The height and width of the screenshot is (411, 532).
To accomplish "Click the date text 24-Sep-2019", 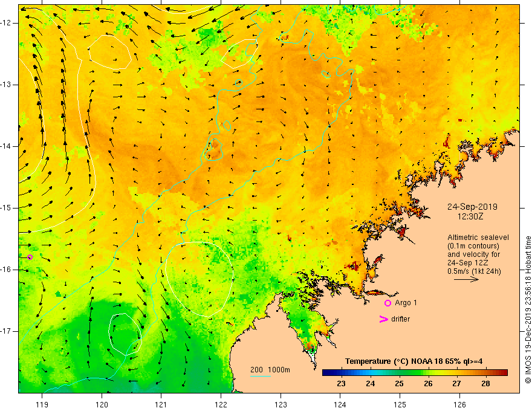I will 472,207.
